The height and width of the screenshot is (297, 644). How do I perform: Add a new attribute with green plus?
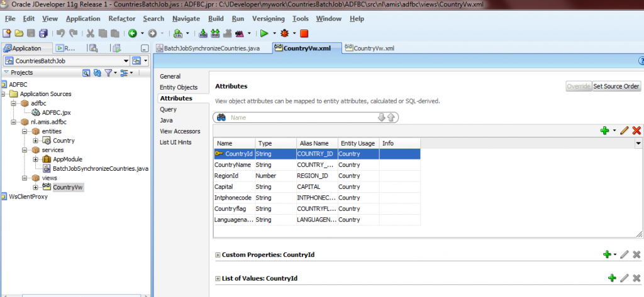click(x=606, y=131)
